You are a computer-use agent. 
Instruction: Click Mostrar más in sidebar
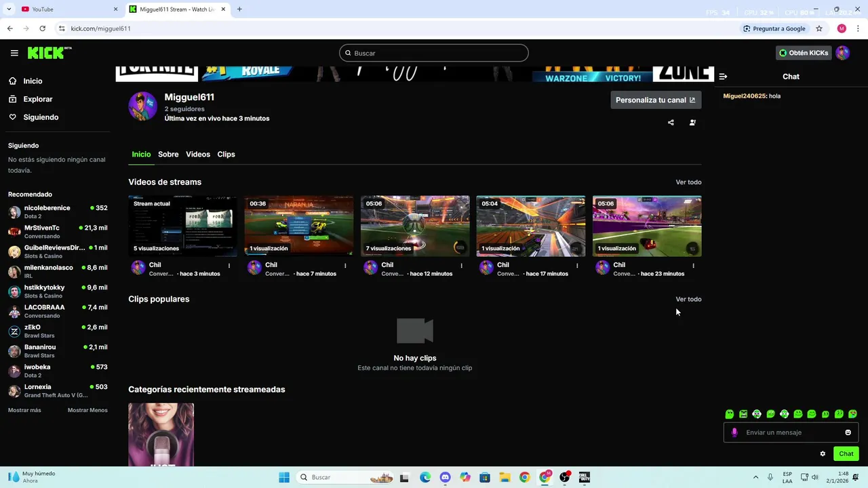tap(24, 410)
